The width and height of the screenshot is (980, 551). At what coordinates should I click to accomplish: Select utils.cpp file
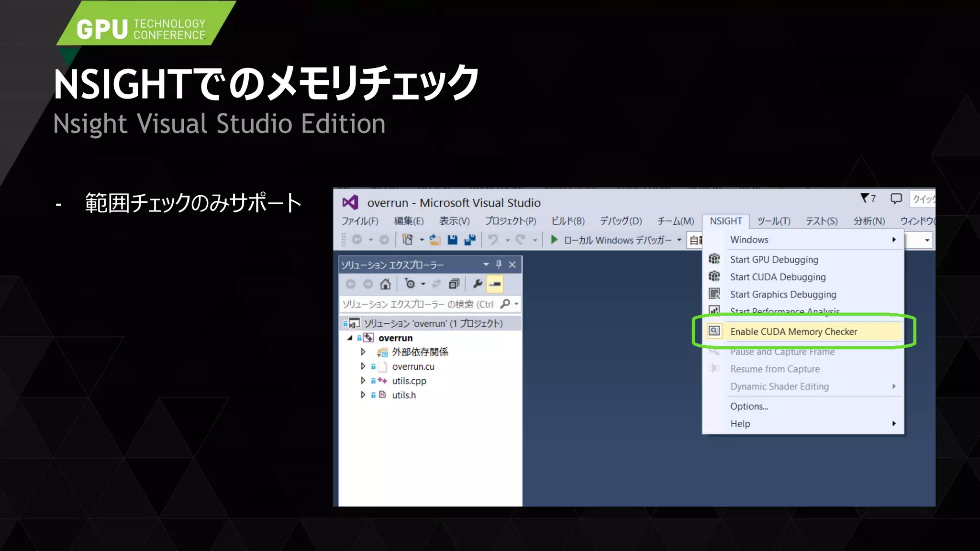coord(409,381)
